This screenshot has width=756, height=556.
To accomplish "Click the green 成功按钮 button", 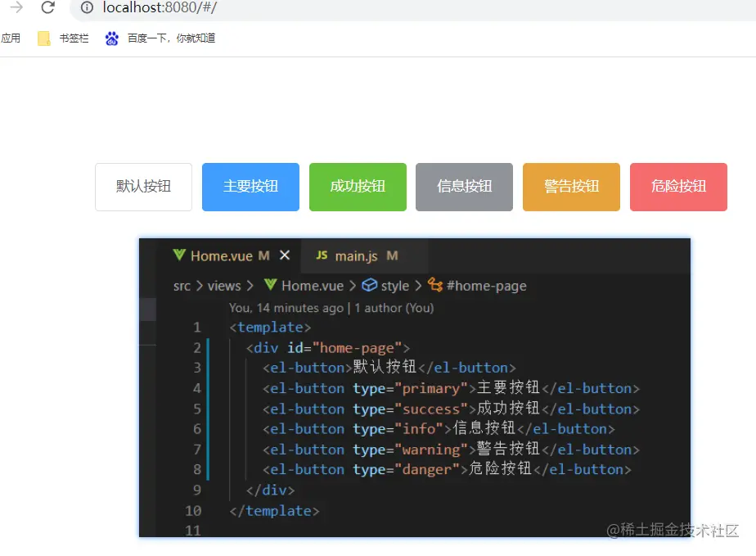I will (x=358, y=187).
